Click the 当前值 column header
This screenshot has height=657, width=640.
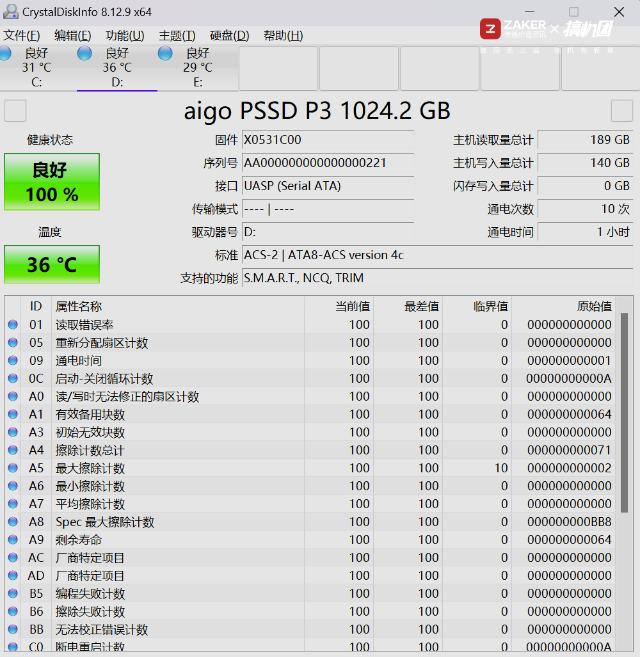pos(339,306)
